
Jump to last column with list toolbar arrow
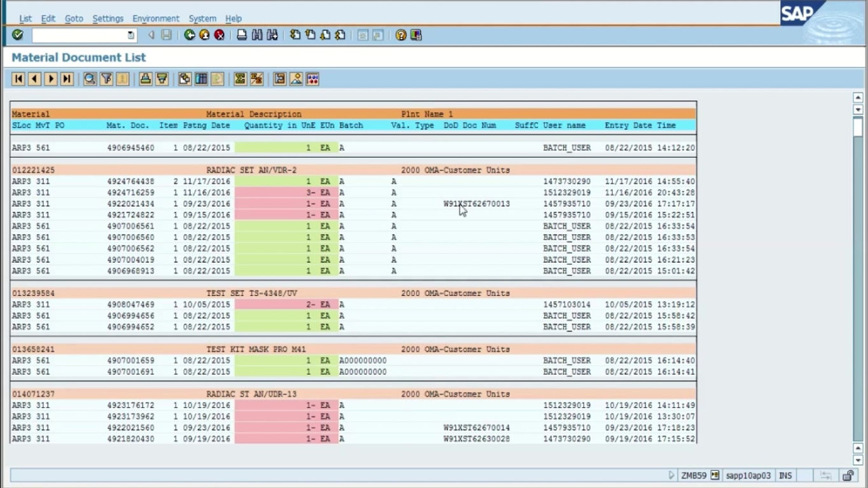pos(67,79)
